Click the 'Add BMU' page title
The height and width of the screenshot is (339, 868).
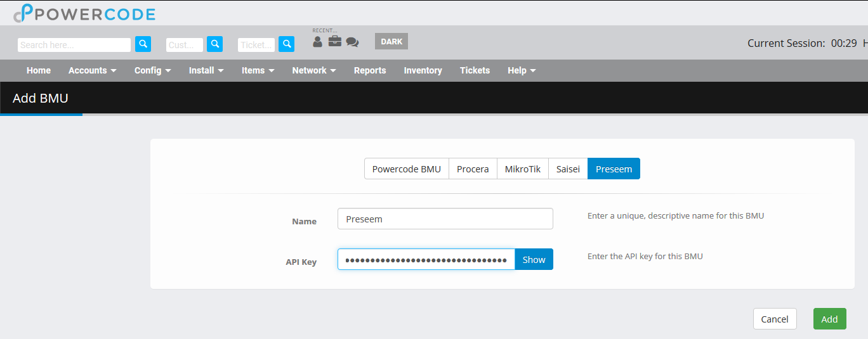[x=41, y=98]
